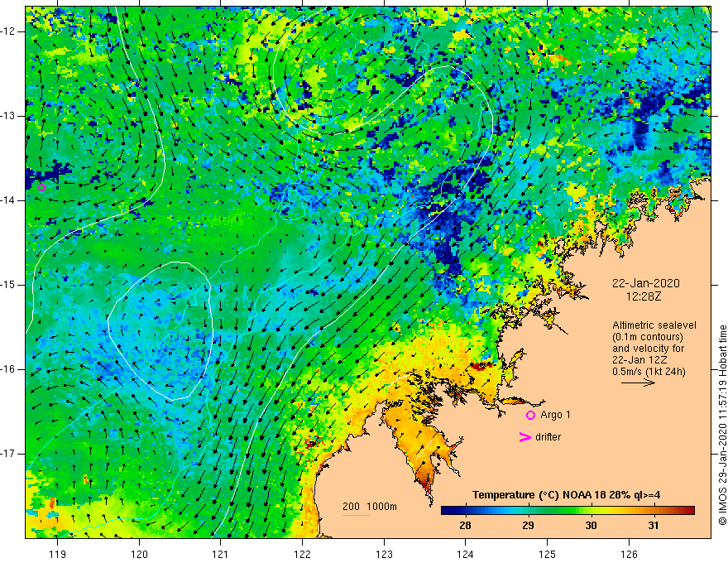Viewport: 728px width, 563px height.
Task: Click the '121' longitude axis label
Action: click(x=221, y=554)
